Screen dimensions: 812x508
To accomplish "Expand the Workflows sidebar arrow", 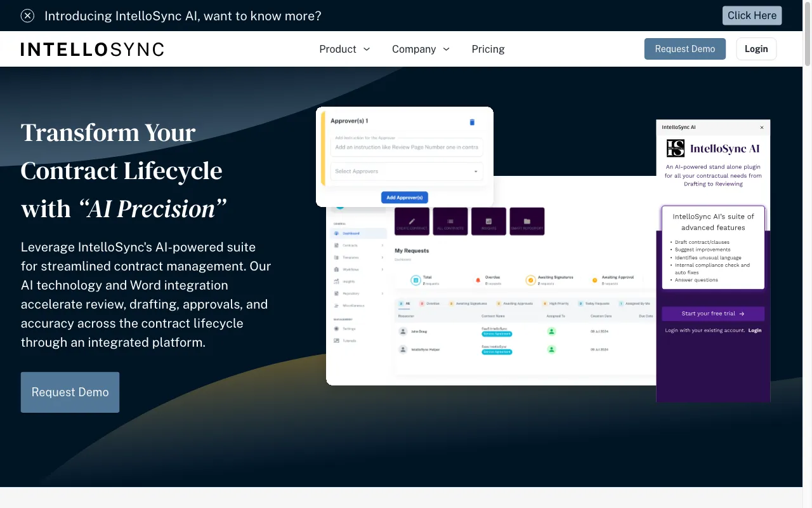I will (382, 269).
